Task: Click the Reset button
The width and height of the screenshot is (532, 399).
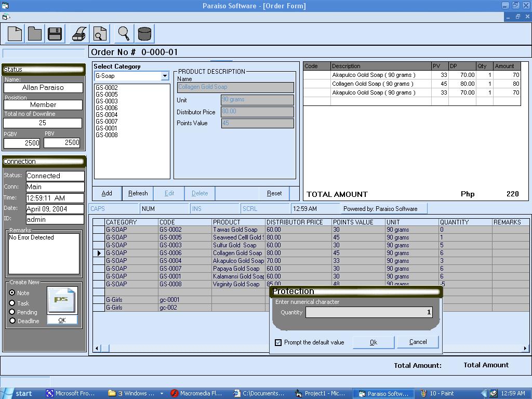Action: click(274, 193)
